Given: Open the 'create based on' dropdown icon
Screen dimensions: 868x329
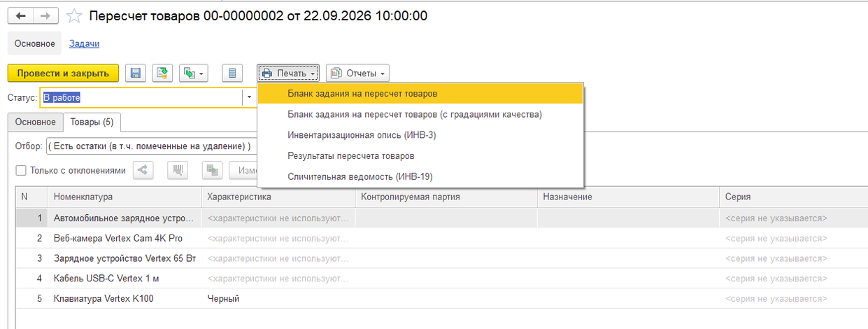Looking at the screenshot, I should (x=194, y=73).
